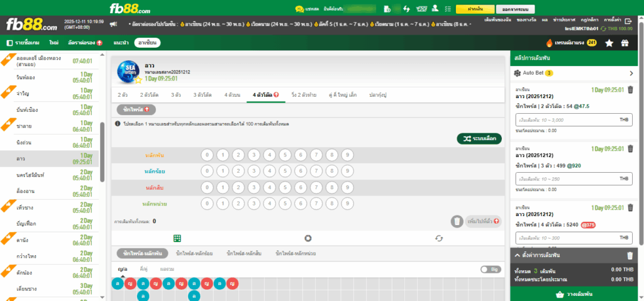Select digit 4 in the หลักสิบ row
644x301 pixels.
click(270, 188)
